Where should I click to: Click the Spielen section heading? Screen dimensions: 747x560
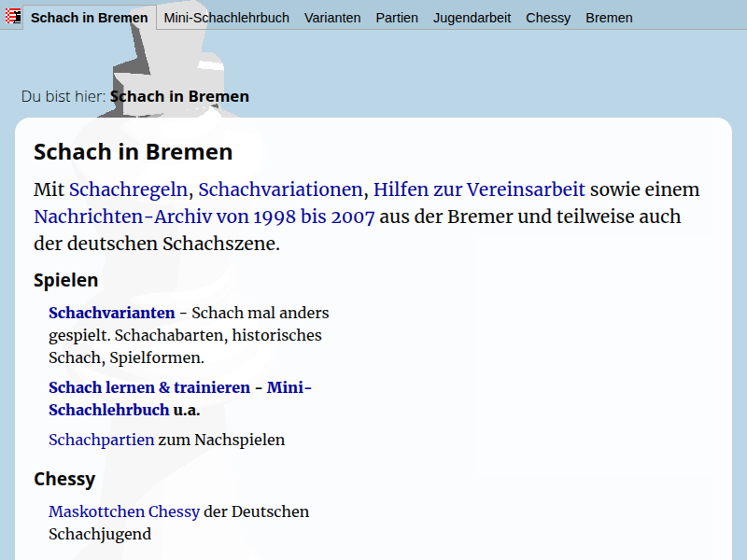tap(65, 280)
